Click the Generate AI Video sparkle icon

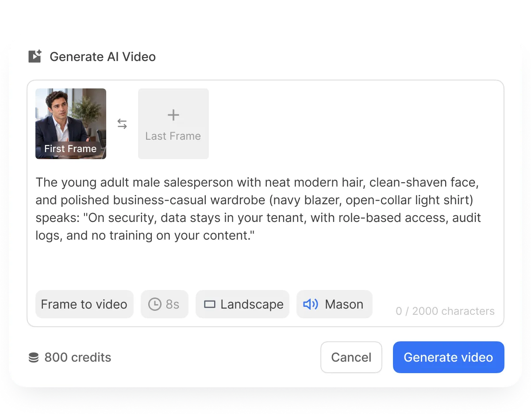click(x=35, y=57)
